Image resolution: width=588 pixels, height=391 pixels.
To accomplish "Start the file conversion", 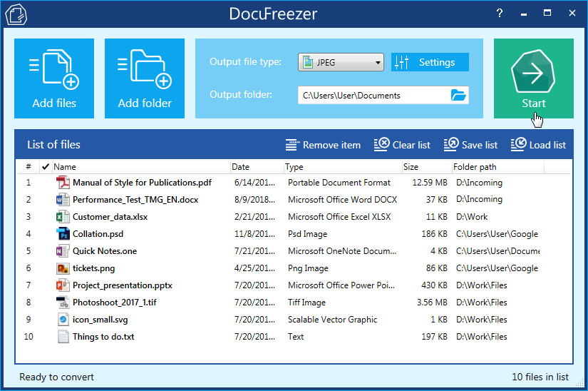I will [534, 78].
